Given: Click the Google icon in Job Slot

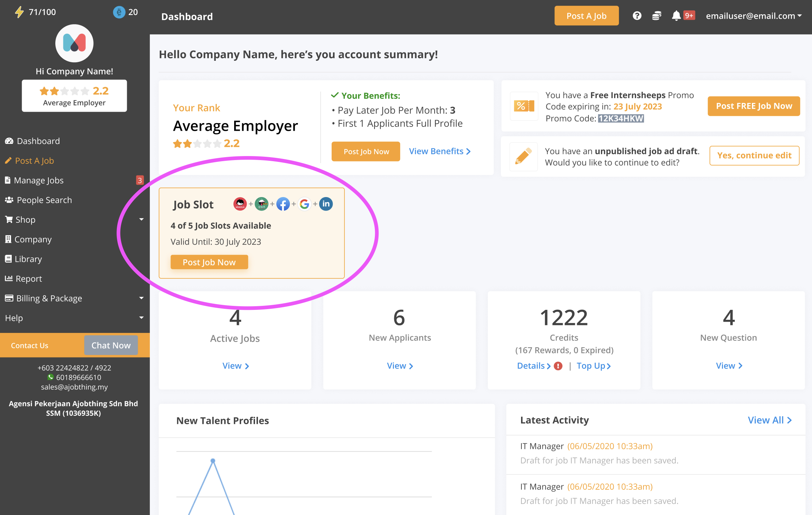Looking at the screenshot, I should tap(304, 204).
